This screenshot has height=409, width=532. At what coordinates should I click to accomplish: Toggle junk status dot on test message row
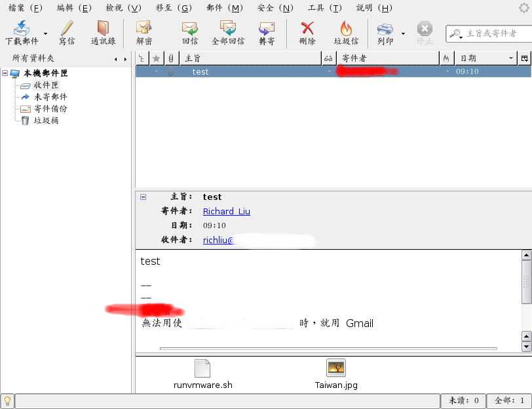[447, 71]
